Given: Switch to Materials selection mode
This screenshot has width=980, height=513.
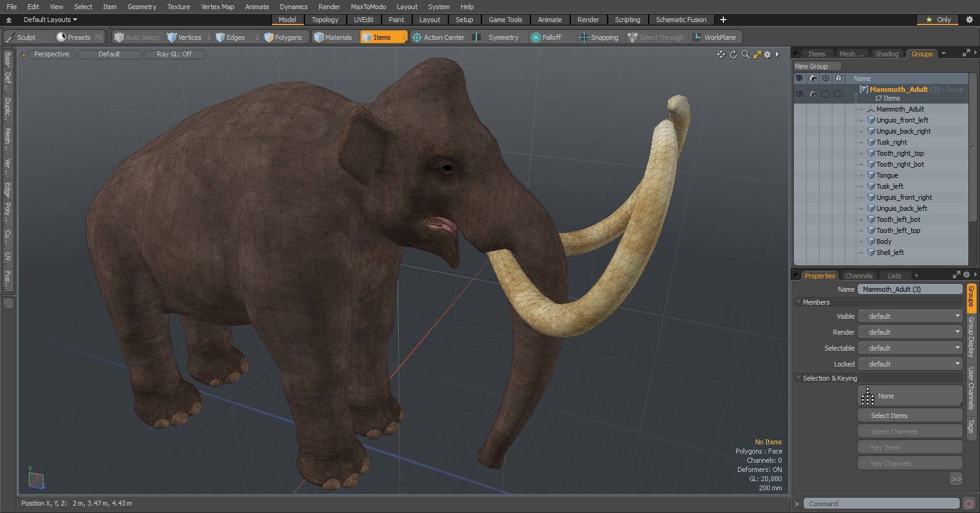Looking at the screenshot, I should pyautogui.click(x=334, y=37).
